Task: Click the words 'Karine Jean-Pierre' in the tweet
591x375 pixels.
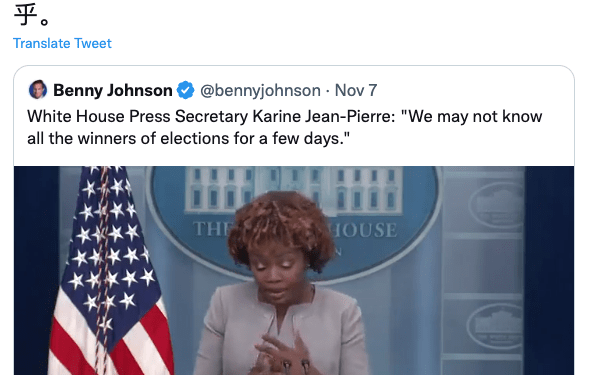Action: point(324,116)
